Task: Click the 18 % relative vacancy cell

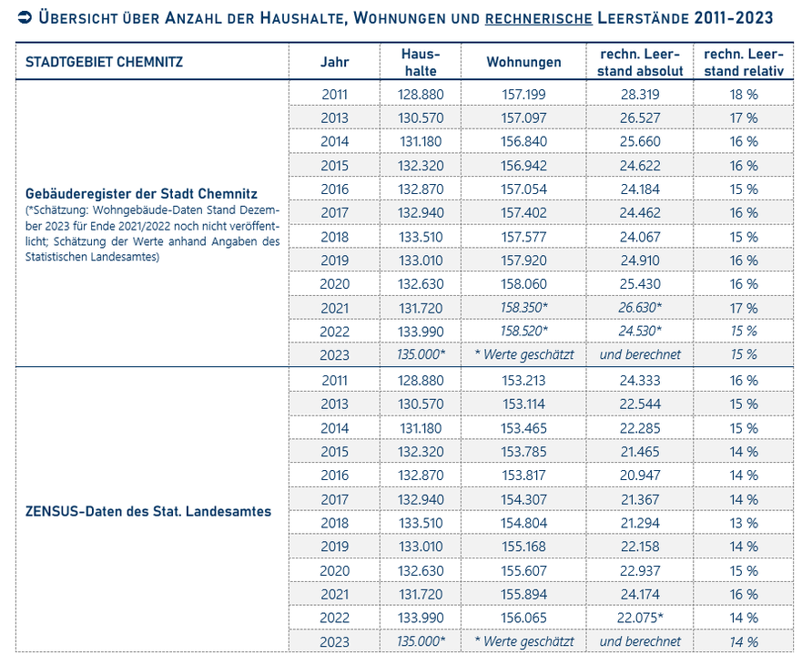Action: [x=744, y=95]
